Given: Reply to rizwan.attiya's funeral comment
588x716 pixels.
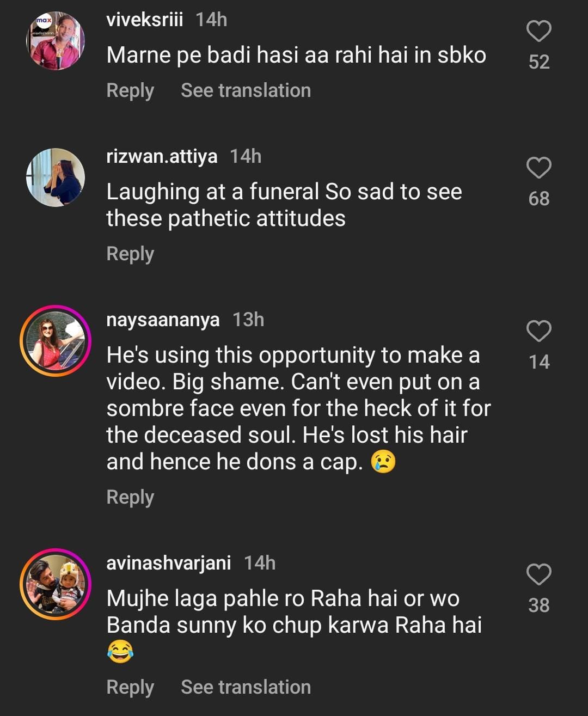Looking at the screenshot, I should click(130, 254).
